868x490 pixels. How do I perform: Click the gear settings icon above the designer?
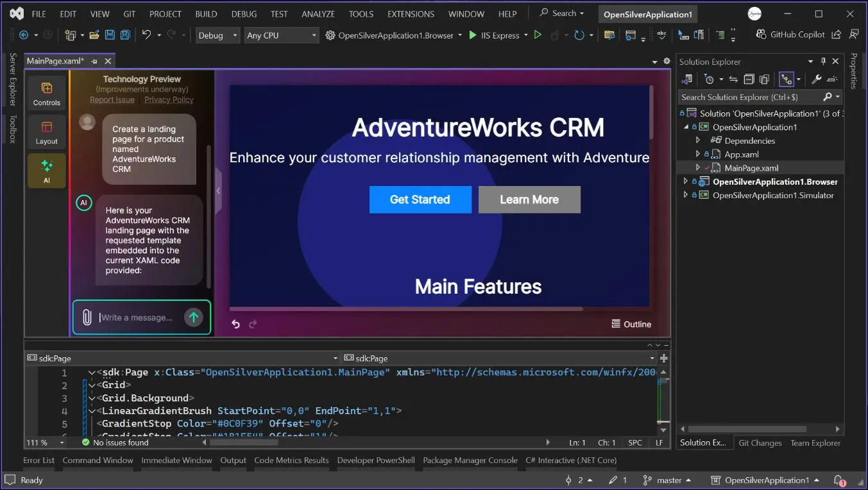coord(667,62)
